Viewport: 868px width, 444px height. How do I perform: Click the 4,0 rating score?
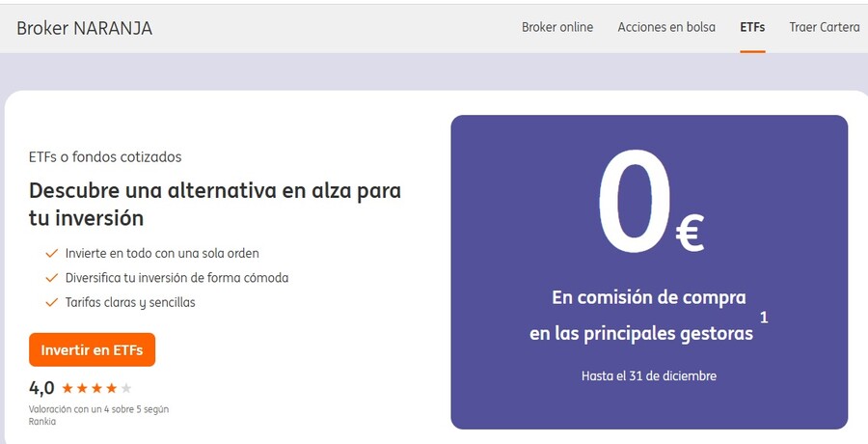[41, 388]
